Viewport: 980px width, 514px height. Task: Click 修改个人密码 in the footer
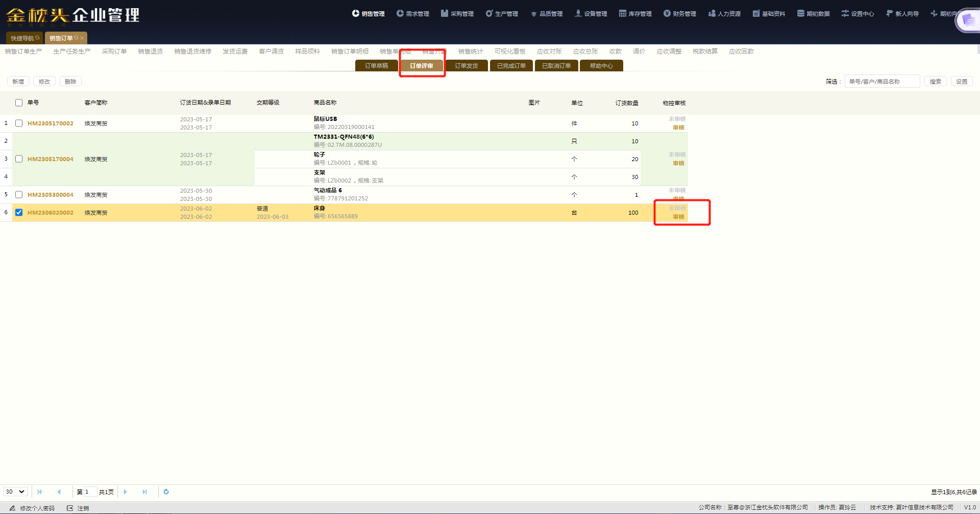37,508
